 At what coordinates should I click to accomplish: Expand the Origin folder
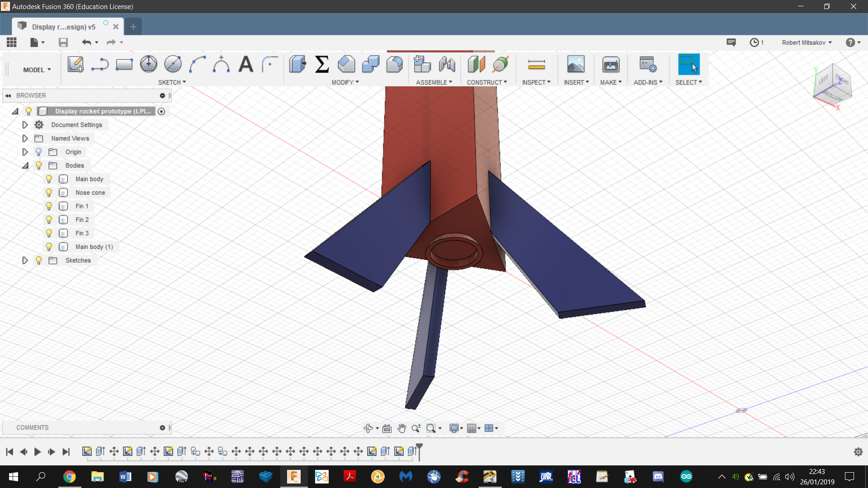(25, 152)
